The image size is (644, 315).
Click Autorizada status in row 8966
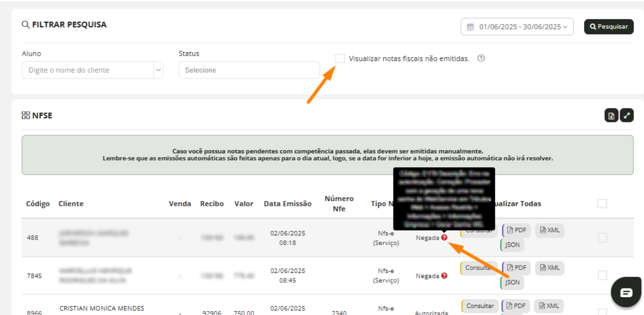click(432, 313)
